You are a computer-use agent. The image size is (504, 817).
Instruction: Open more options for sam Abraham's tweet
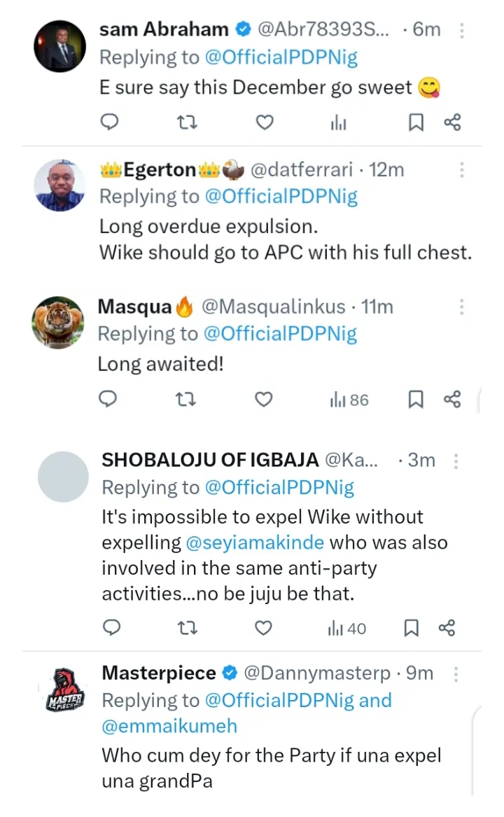point(461,29)
